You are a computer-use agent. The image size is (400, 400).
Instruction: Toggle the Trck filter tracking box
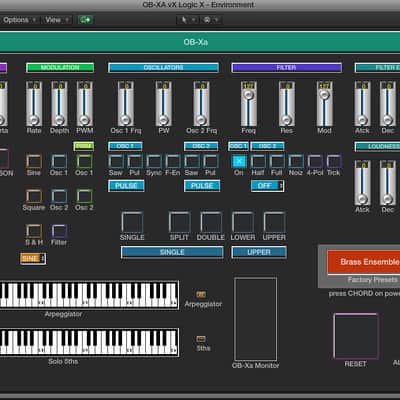pos(334,161)
